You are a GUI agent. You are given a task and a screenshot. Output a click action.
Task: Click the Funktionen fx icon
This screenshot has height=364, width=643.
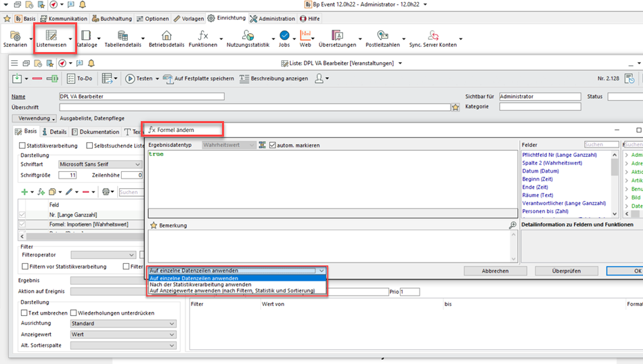pyautogui.click(x=203, y=39)
